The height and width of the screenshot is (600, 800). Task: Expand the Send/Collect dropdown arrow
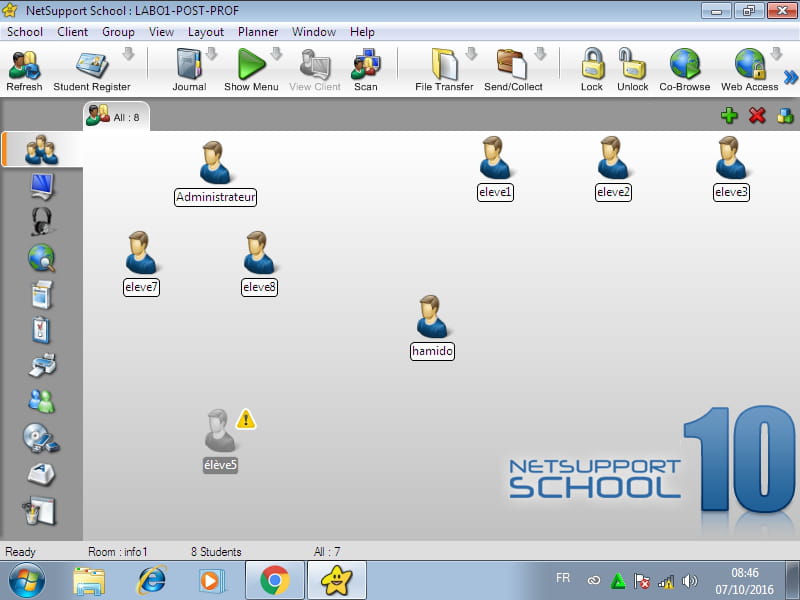tap(541, 54)
